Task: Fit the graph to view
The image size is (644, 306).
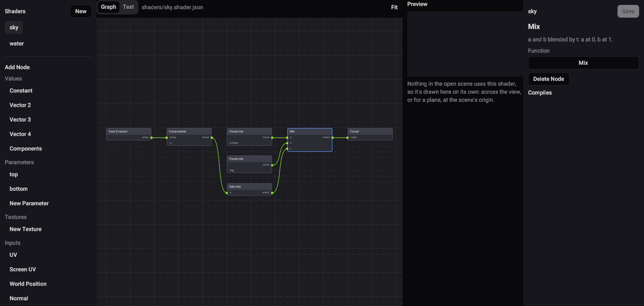Action: tap(394, 7)
